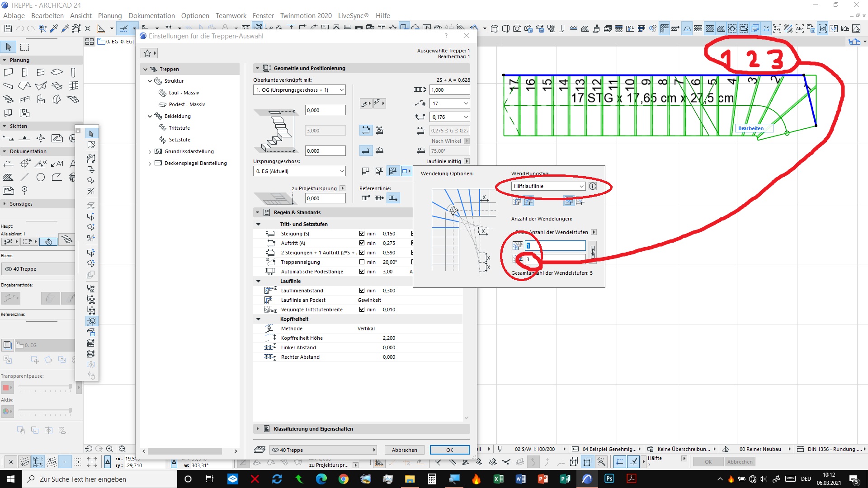
Task: Open Excel from the taskbar
Action: click(499, 479)
